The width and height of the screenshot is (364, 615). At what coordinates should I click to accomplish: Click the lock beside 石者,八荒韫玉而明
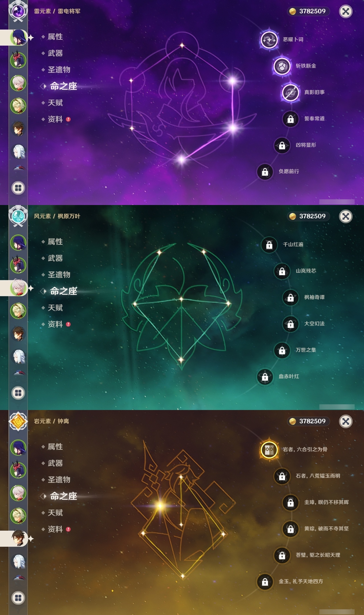(282, 476)
